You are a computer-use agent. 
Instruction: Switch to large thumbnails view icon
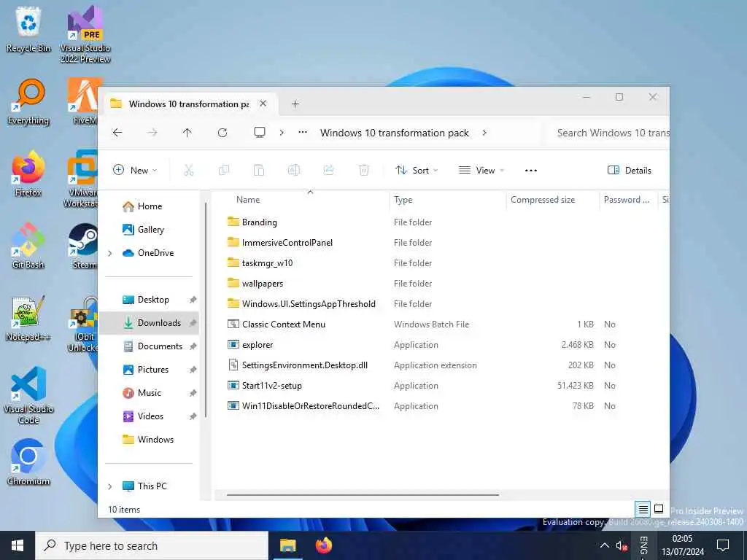[x=659, y=509]
